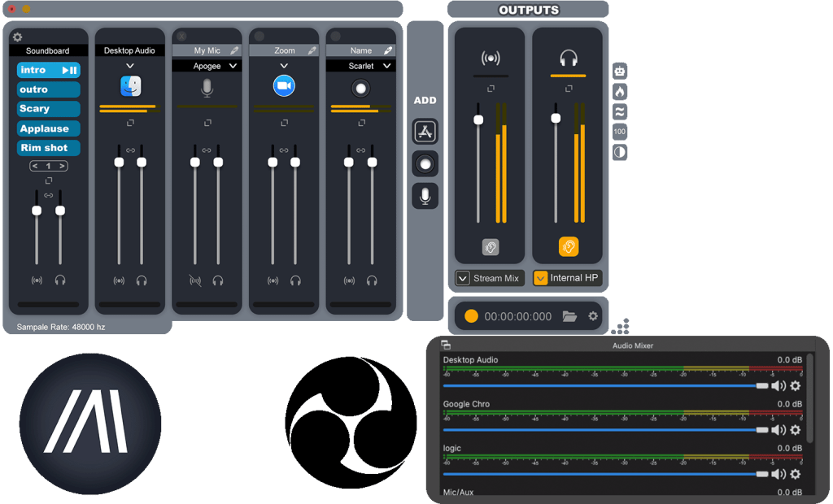Click the microphone icon in My Mic
This screenshot has width=833, height=504.
pos(207,88)
